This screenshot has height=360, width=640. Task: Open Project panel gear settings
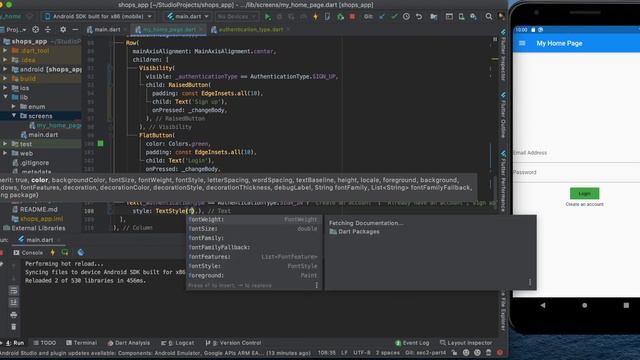click(63, 29)
